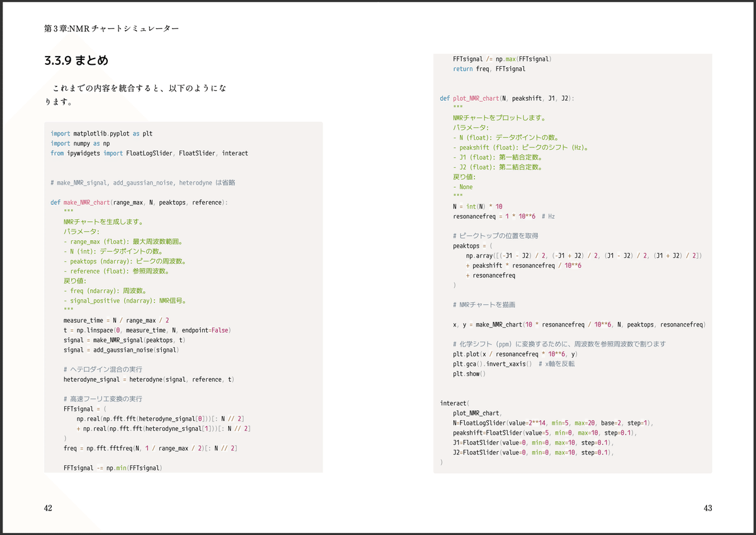The width and height of the screenshot is (756, 535).
Task: Click the comment '# ヘテロダイン混合の実行'
Action: [103, 369]
